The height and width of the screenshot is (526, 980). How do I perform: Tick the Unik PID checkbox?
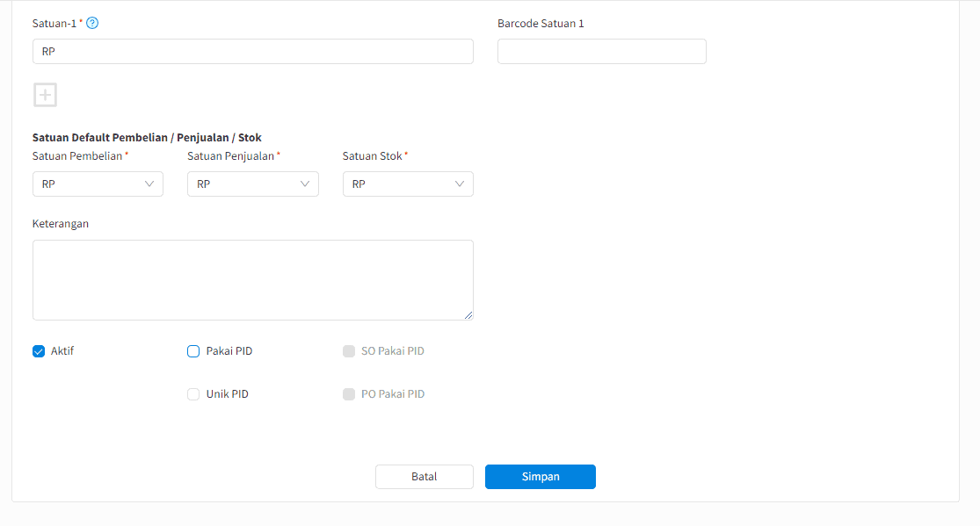(x=193, y=394)
